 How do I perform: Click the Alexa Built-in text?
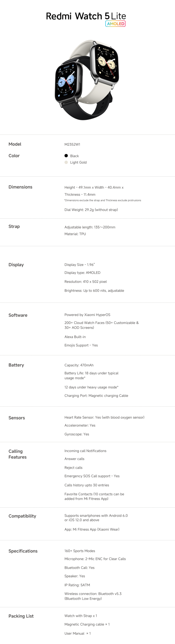click(x=75, y=337)
